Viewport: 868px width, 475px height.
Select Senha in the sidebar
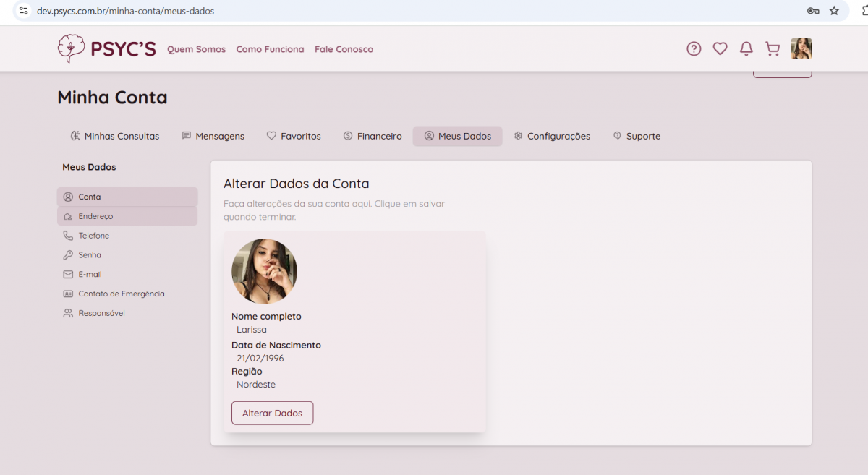(x=90, y=255)
